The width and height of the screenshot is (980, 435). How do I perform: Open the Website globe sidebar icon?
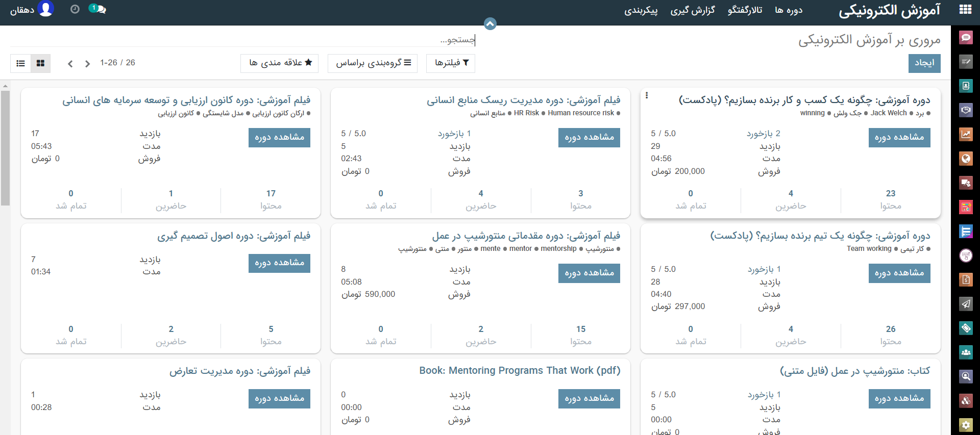click(966, 159)
